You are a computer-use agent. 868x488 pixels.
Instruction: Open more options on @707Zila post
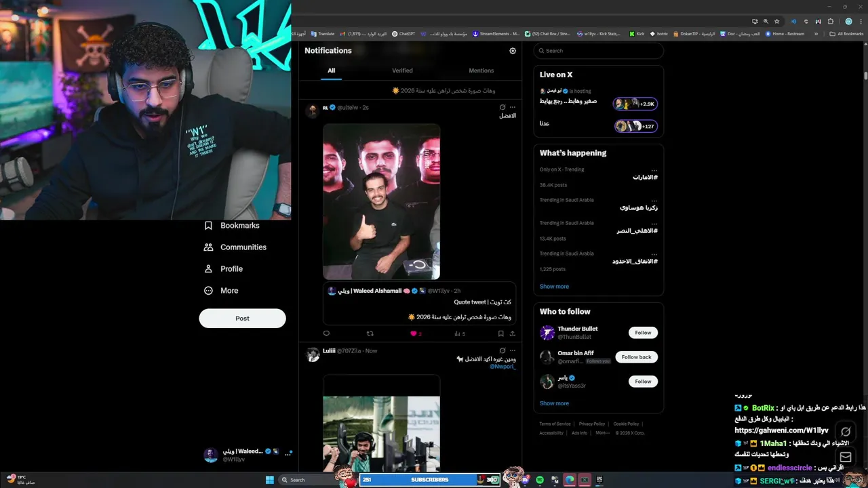(513, 350)
